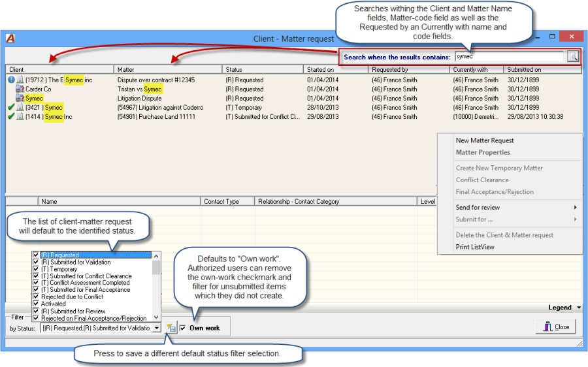Viewport: 588px width, 367px height.
Task: Select 'Dispute over contract #12345' matter cell
Action: [x=156, y=80]
